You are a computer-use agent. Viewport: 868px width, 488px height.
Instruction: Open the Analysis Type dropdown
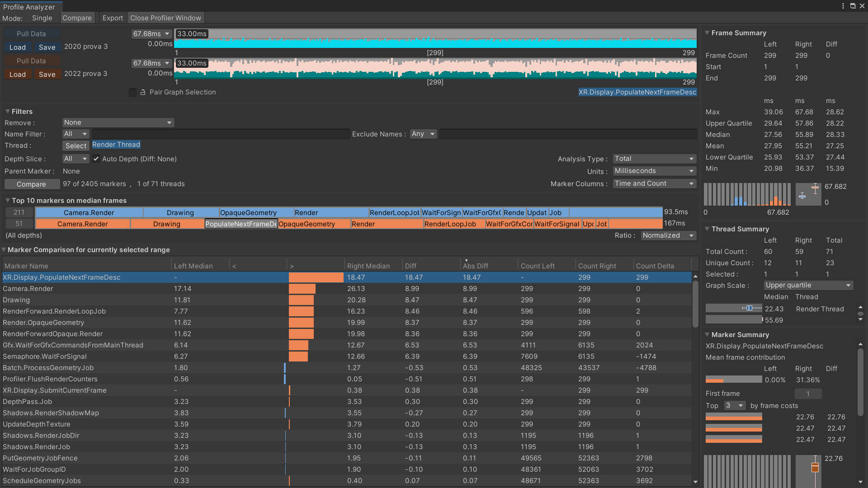point(654,159)
